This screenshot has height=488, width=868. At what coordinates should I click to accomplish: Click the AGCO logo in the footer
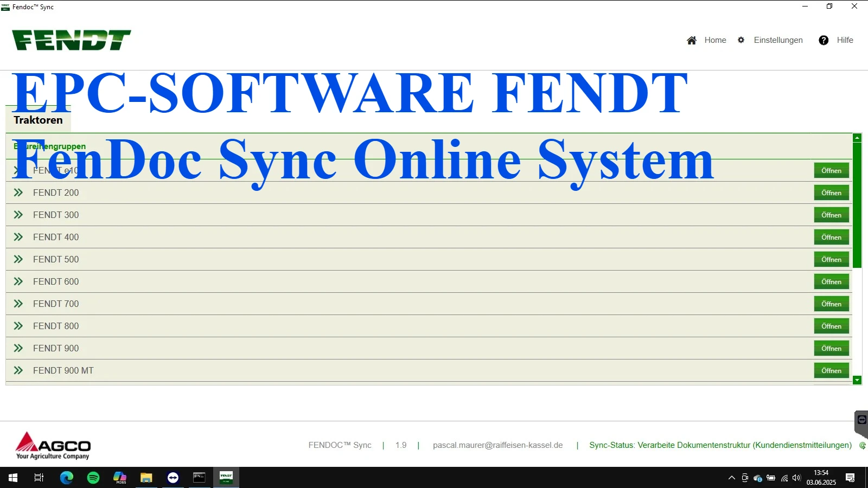click(x=53, y=446)
